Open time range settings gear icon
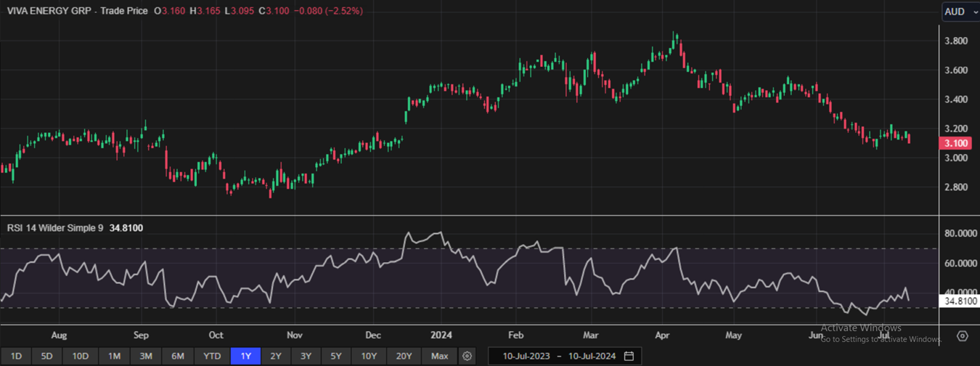 pos(467,356)
